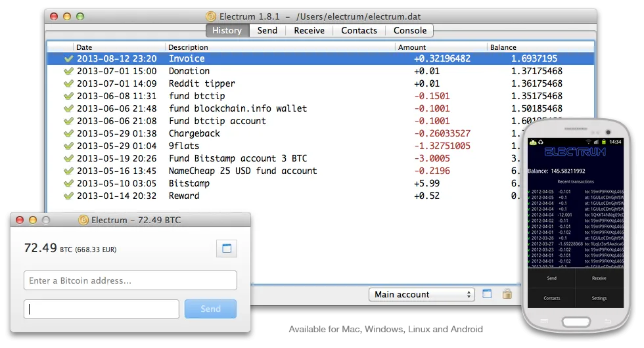The width and height of the screenshot is (644, 348).
Task: Tap the phone's menu key
Action: (x=544, y=321)
